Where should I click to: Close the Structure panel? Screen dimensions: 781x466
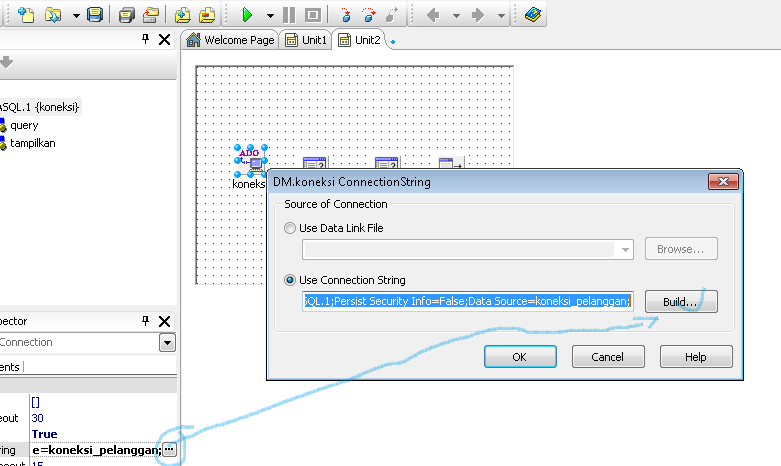(x=164, y=39)
